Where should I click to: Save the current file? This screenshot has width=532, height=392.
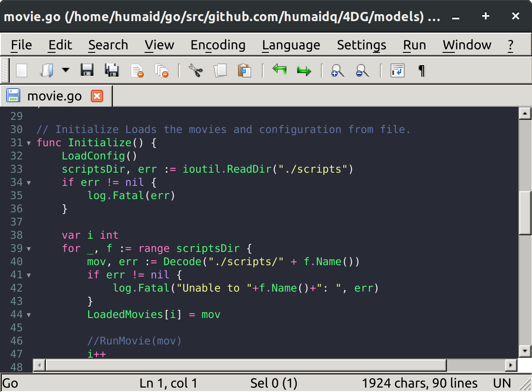[x=87, y=70]
